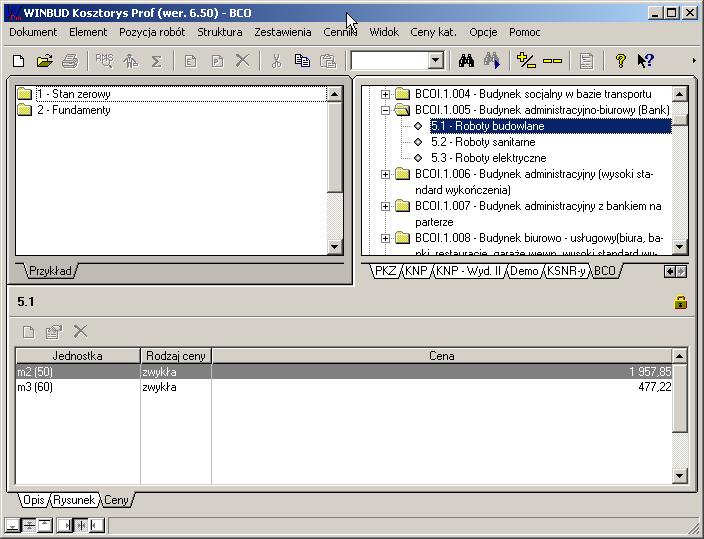The height and width of the screenshot is (539, 704).
Task: Click the scissors cut icon
Action: pyautogui.click(x=277, y=61)
